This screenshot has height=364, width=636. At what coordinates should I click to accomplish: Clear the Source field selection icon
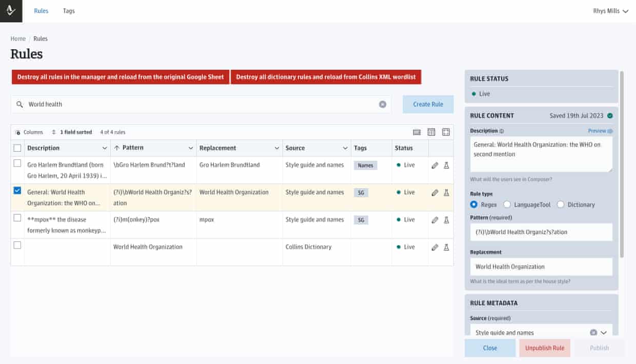593,332
